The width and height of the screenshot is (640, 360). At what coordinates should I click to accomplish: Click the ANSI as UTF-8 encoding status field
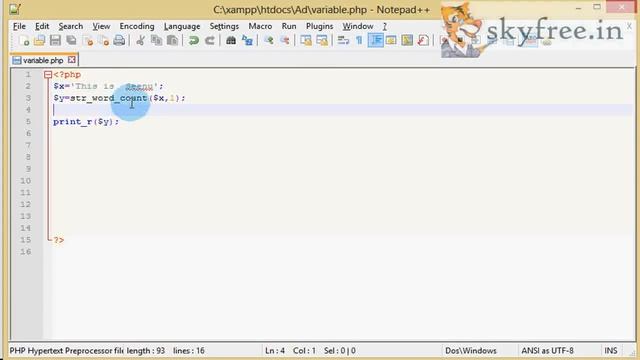[x=547, y=351]
